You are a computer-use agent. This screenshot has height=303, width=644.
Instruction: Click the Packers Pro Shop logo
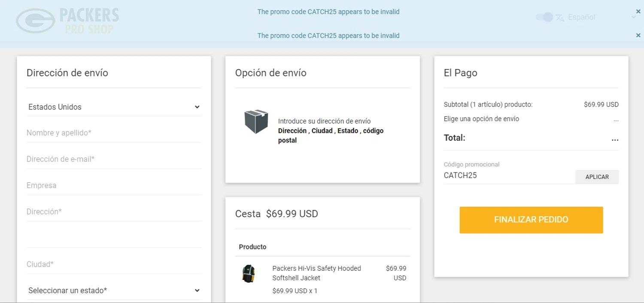67,20
